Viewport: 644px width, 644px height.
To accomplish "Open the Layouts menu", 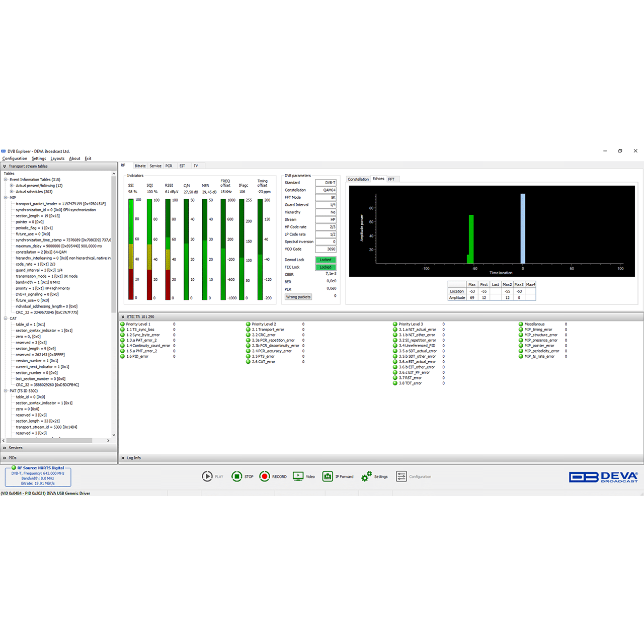I will [57, 158].
